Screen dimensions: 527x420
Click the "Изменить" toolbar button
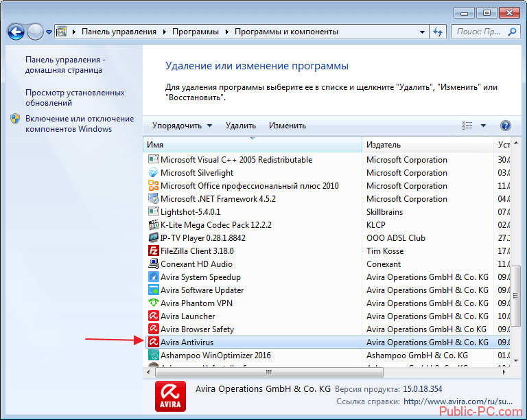pyautogui.click(x=288, y=126)
